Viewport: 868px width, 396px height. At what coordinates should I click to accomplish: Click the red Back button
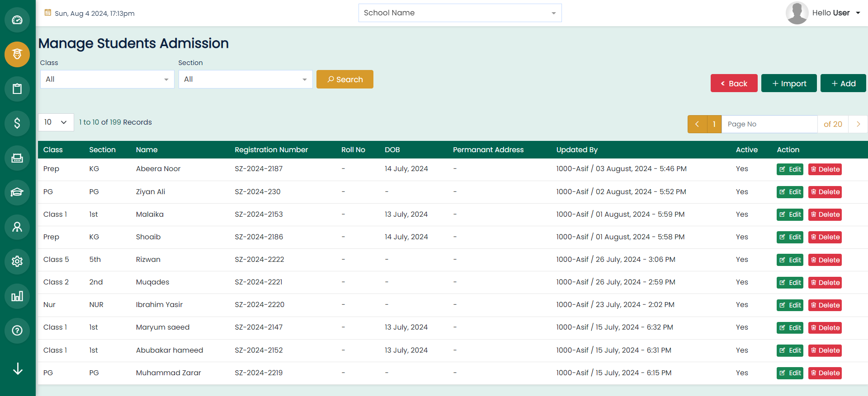[734, 84]
